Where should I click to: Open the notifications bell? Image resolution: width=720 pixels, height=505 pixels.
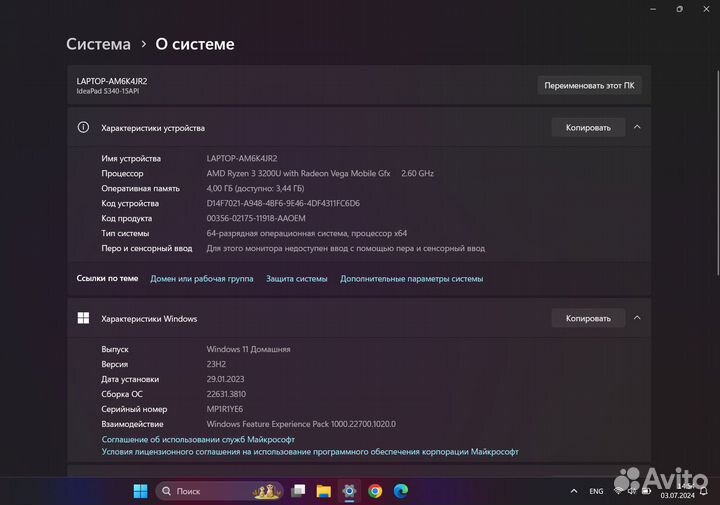tap(703, 492)
